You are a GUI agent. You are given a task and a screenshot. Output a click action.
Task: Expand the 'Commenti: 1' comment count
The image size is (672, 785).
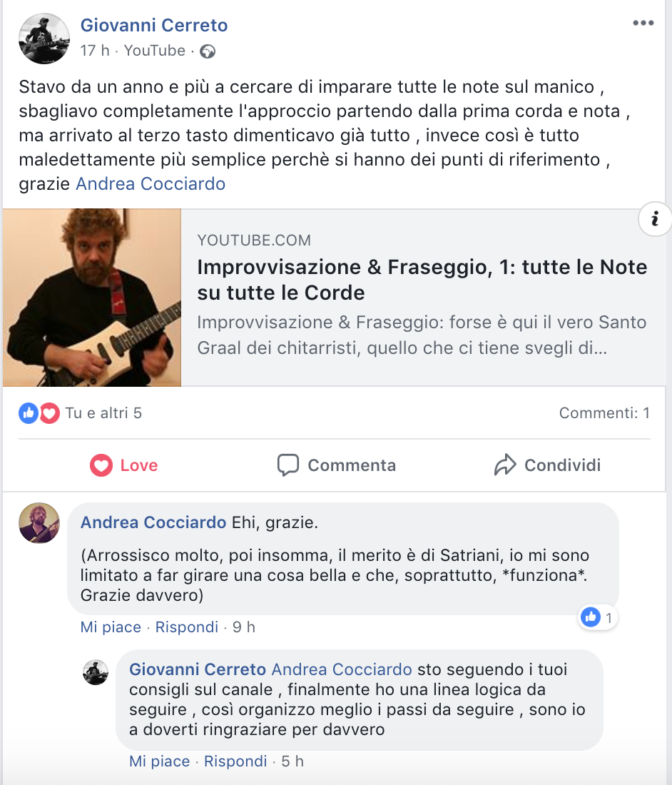point(604,413)
